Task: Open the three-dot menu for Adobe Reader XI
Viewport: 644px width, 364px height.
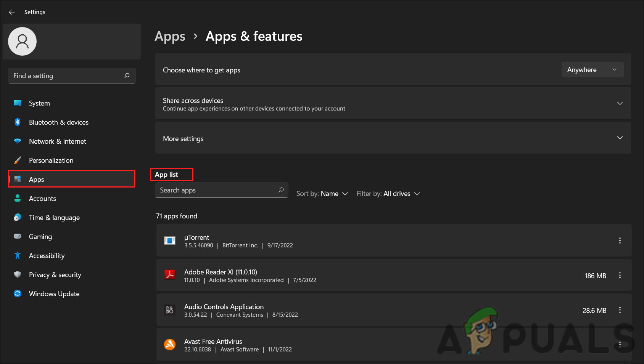Action: [x=620, y=275]
